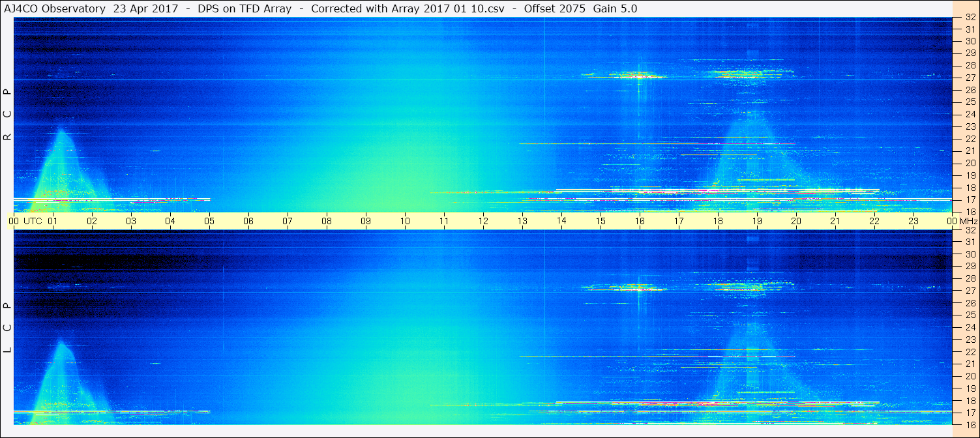Click the 27 MHz tick of LCP panel
Image resolution: width=980 pixels, height=438 pixels.
(970, 291)
